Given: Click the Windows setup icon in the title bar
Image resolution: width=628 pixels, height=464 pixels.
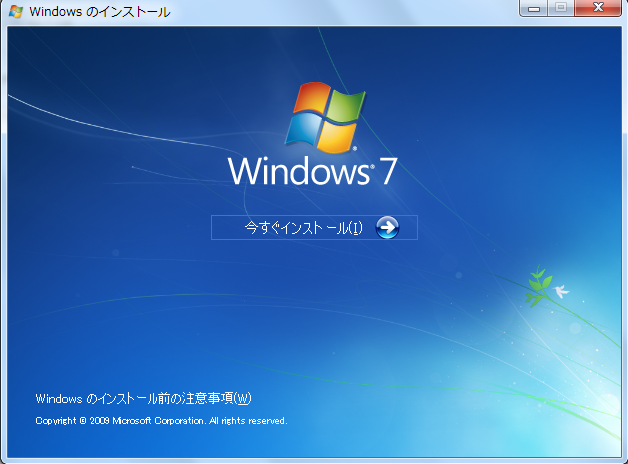Looking at the screenshot, I should click(16, 11).
